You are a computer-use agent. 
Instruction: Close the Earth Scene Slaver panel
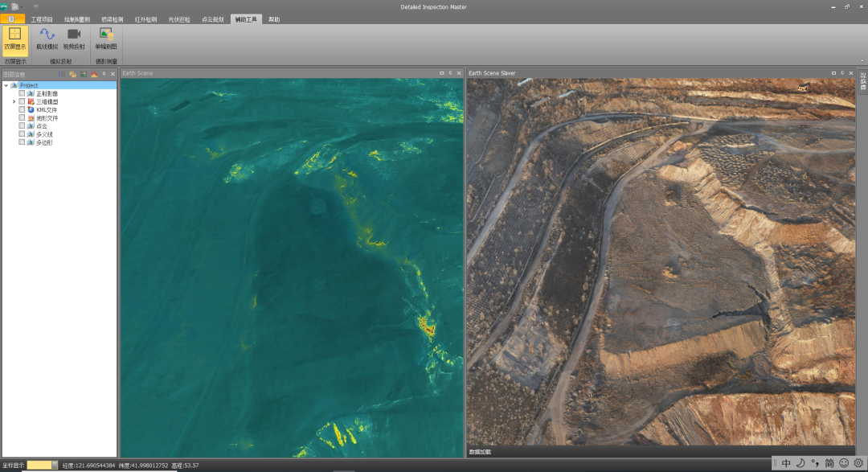[851, 73]
